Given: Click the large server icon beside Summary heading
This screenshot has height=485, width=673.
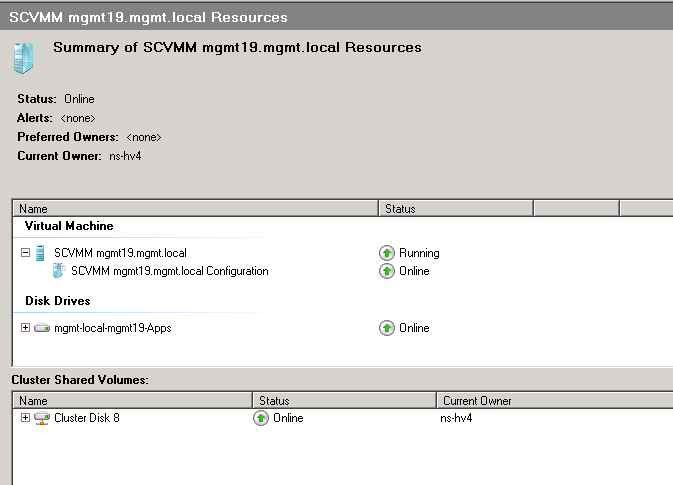Looking at the screenshot, I should coord(24,58).
